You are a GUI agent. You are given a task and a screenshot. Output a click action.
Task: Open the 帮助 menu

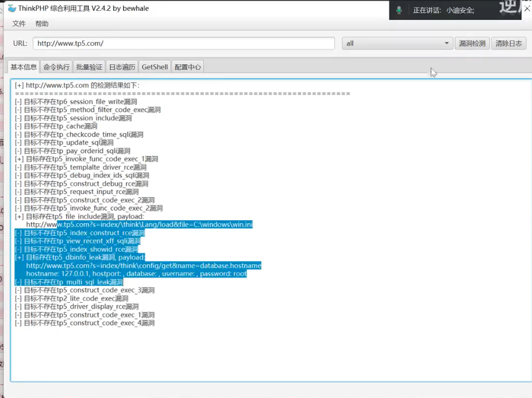[x=42, y=24]
